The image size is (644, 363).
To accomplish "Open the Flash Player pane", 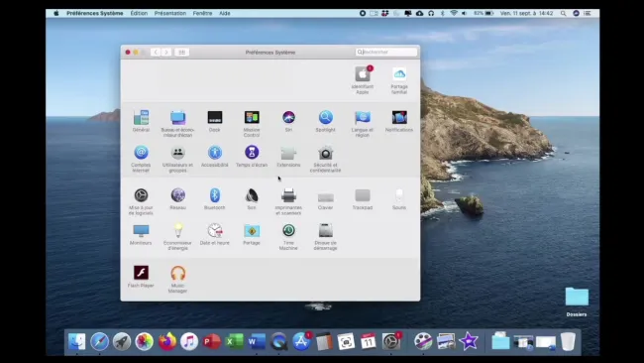I will click(141, 273).
